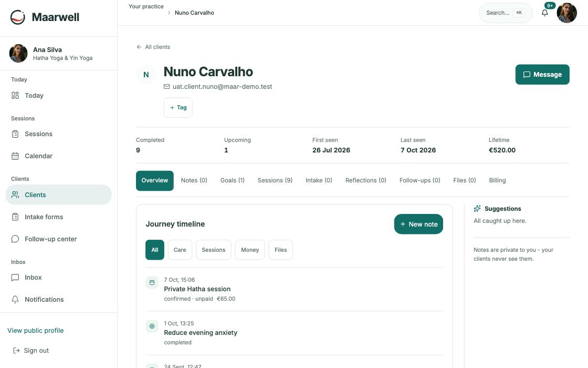Click Sign out
The width and height of the screenshot is (588, 368).
[31, 350]
